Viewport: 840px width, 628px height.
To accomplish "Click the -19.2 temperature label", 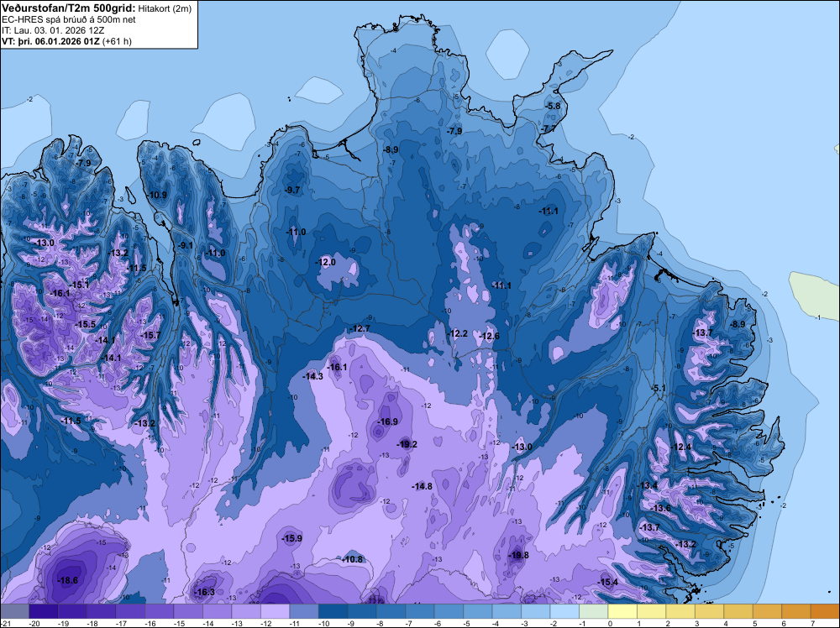I will pos(407,444).
